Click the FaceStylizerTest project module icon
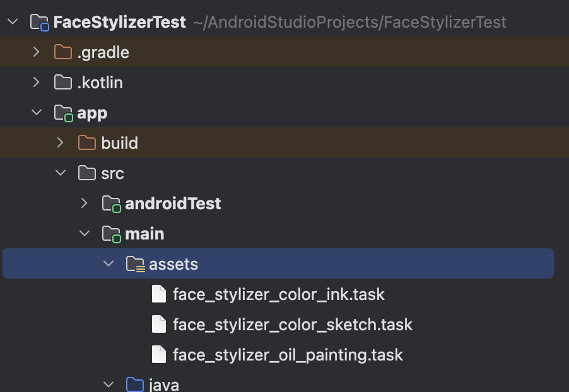569x392 pixels. pyautogui.click(x=40, y=23)
